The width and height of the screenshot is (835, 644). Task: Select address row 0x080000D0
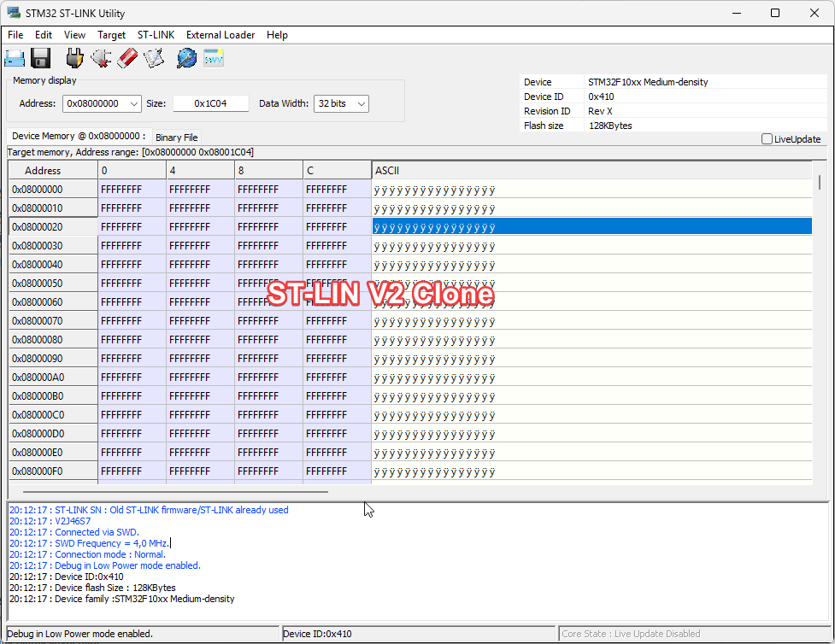(x=53, y=434)
